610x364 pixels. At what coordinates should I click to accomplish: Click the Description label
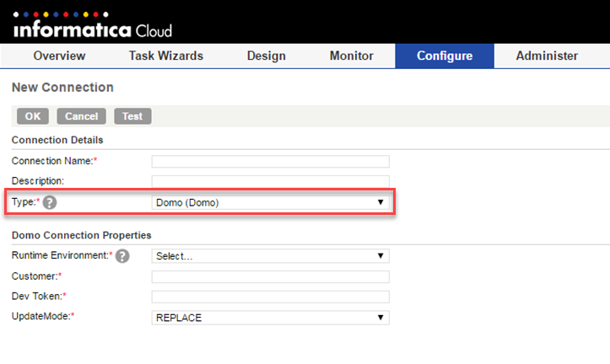coord(38,181)
